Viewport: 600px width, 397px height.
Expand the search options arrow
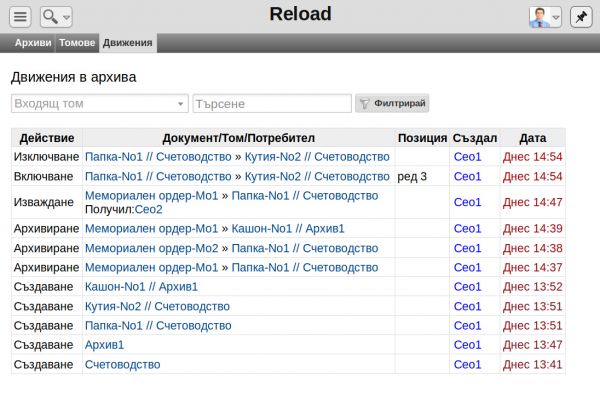[x=66, y=18]
